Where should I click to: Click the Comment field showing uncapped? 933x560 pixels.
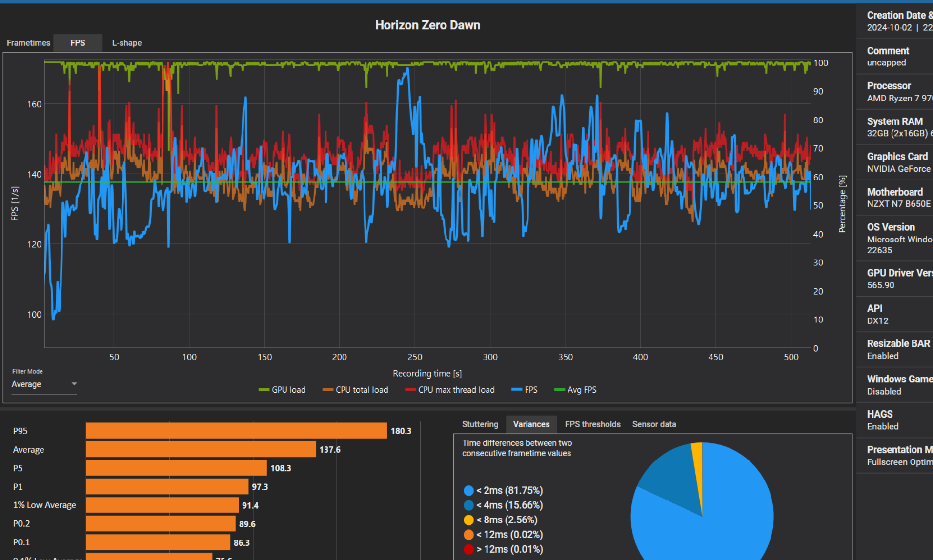coord(894,57)
